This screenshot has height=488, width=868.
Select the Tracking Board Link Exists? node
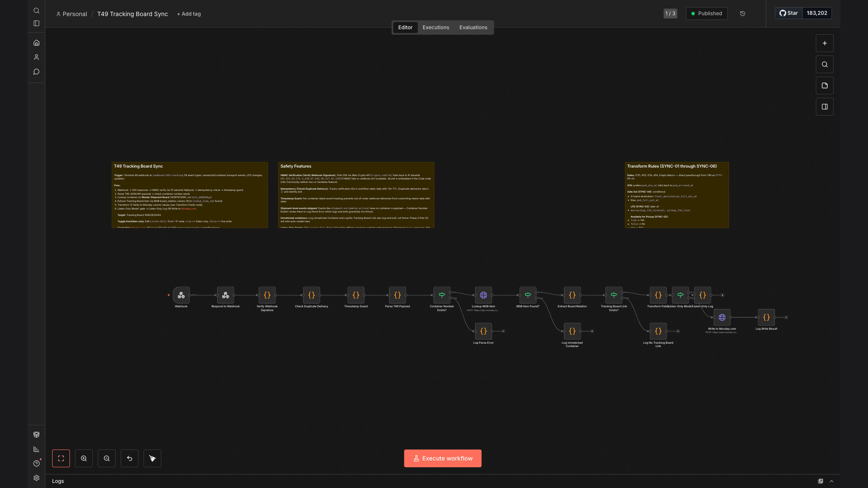pyautogui.click(x=614, y=295)
